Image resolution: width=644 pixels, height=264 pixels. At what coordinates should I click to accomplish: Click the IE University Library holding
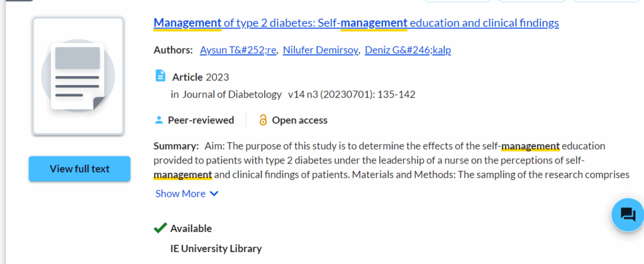pos(216,248)
